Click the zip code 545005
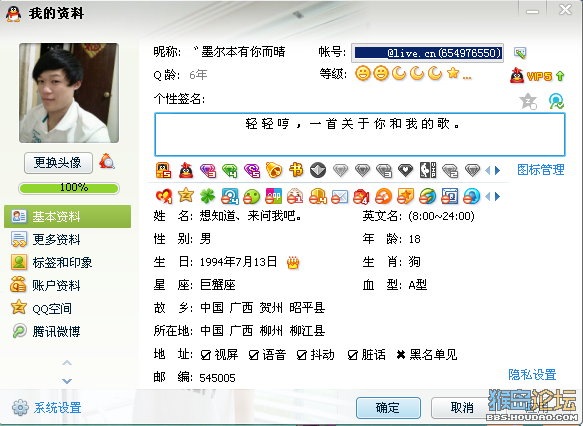This screenshot has height=426, width=583. (218, 378)
